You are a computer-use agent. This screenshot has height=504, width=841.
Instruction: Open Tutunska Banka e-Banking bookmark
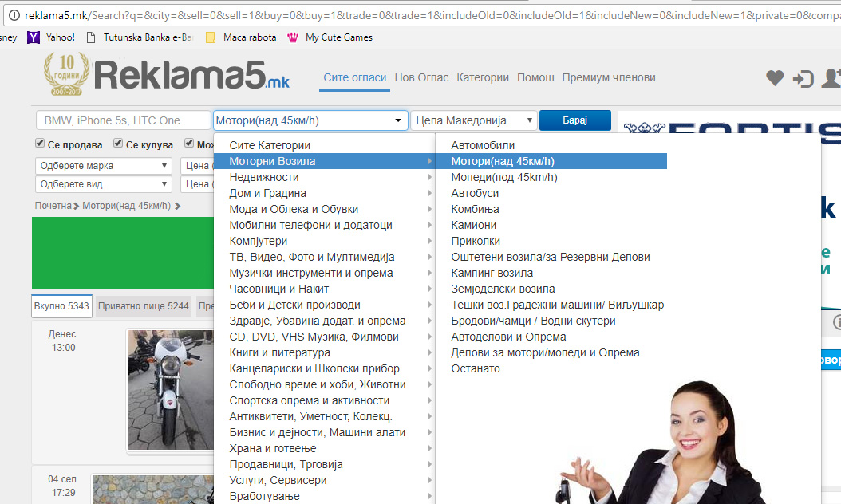(x=140, y=37)
